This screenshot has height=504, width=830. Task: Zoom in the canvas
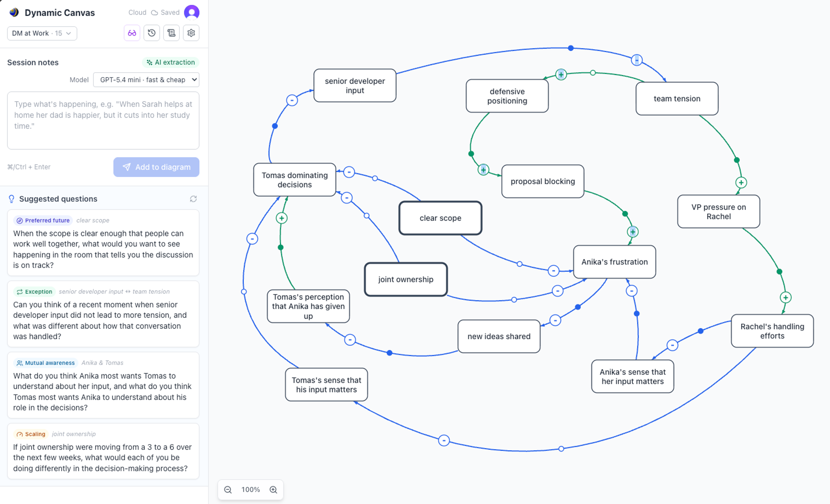273,490
